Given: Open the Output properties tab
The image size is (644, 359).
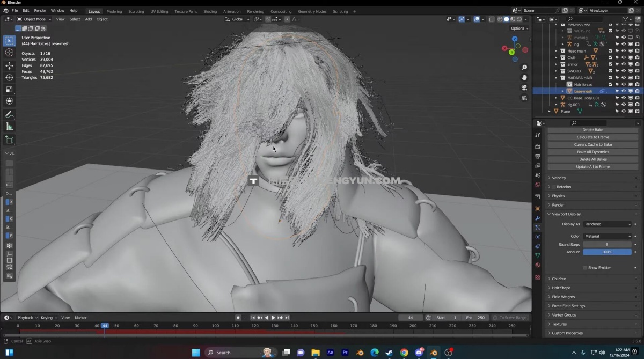Looking at the screenshot, I should pyautogui.click(x=537, y=156).
